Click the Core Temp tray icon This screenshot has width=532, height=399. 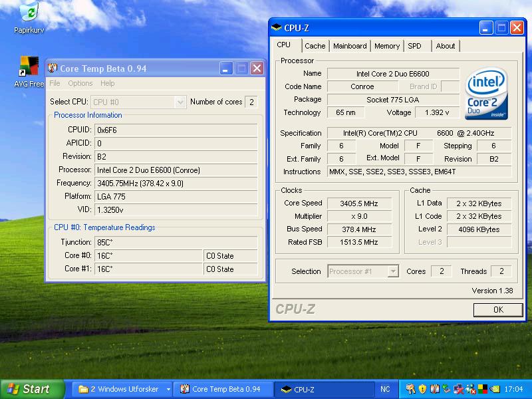coord(434,389)
